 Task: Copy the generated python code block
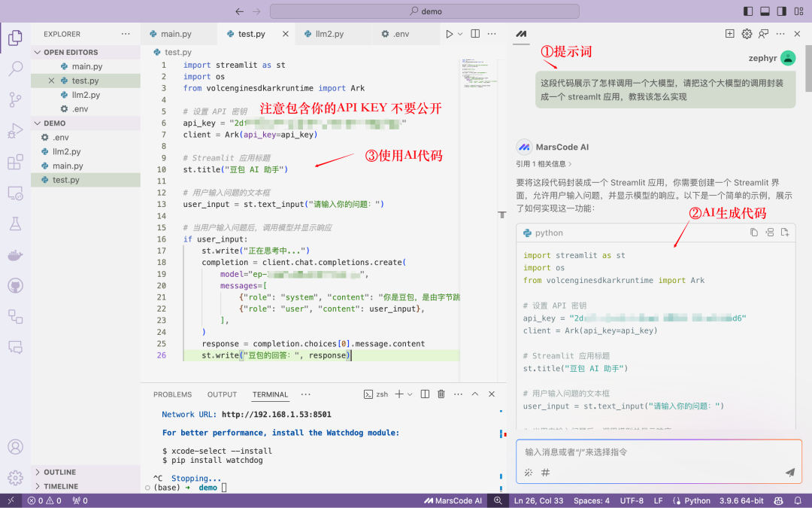coord(753,233)
